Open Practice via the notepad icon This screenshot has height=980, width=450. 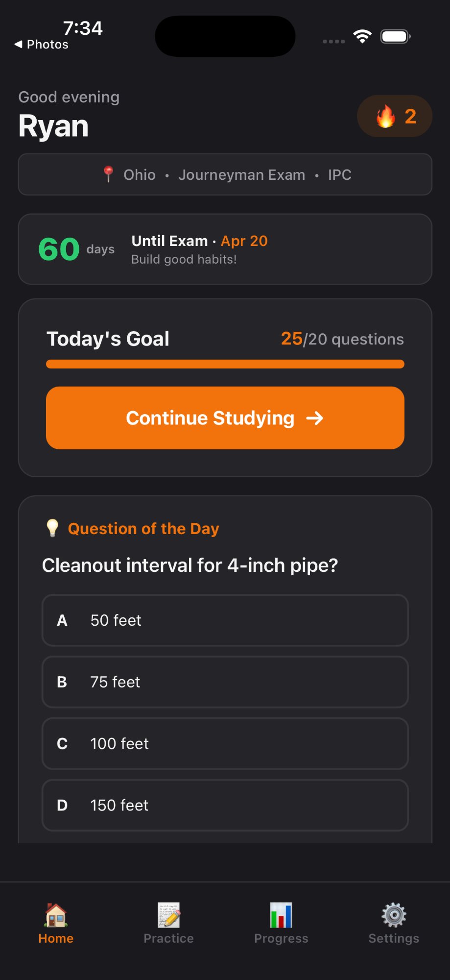[168, 915]
